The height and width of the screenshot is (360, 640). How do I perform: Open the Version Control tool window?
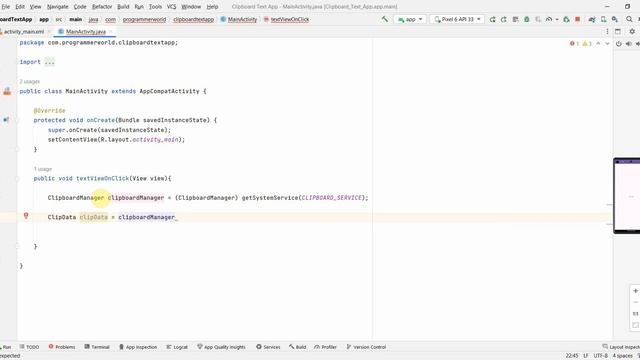pos(366,347)
